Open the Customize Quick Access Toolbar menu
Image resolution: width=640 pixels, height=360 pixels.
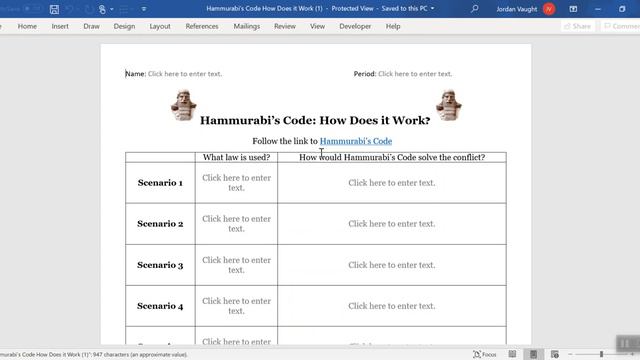pos(144,9)
